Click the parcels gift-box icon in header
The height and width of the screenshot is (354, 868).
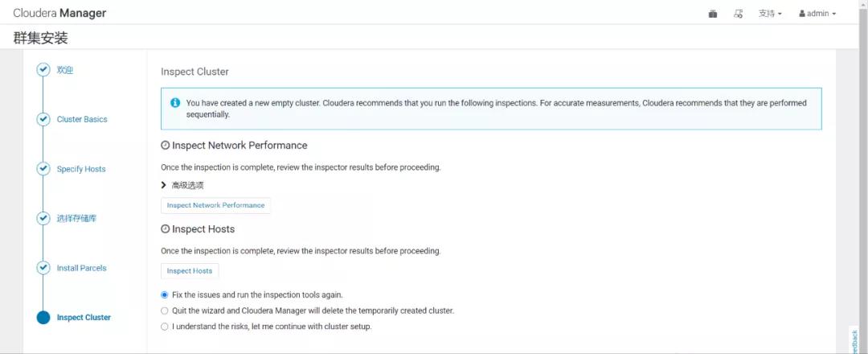click(713, 14)
